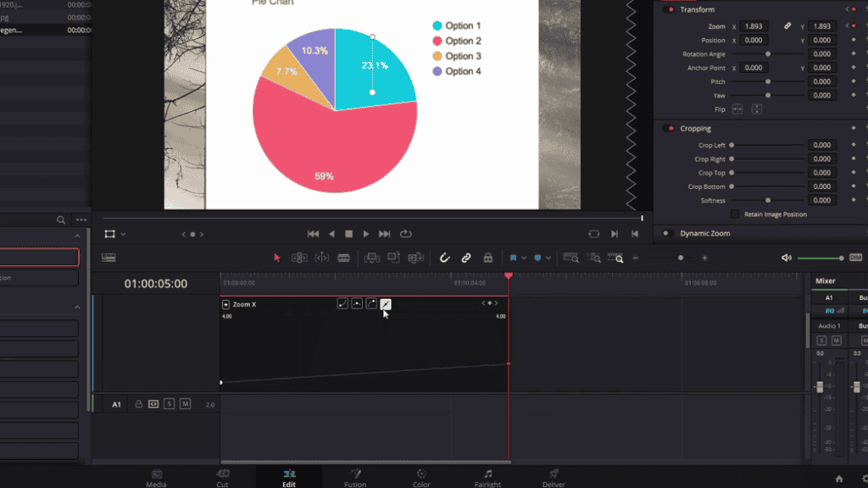The height and width of the screenshot is (488, 868).
Task: Lock the A1 track with its padlock
Action: click(138, 404)
